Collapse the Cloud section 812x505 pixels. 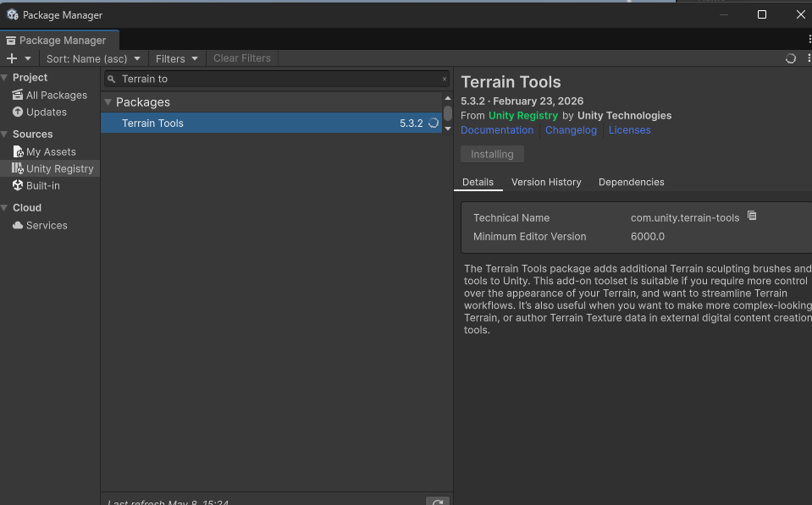[x=5, y=208]
